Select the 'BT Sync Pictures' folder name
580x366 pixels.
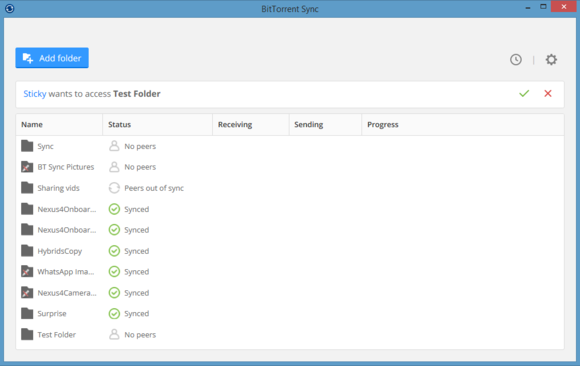(66, 167)
